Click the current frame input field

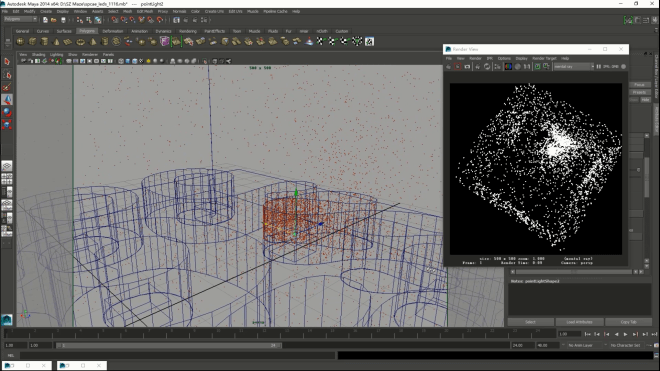click(x=570, y=334)
